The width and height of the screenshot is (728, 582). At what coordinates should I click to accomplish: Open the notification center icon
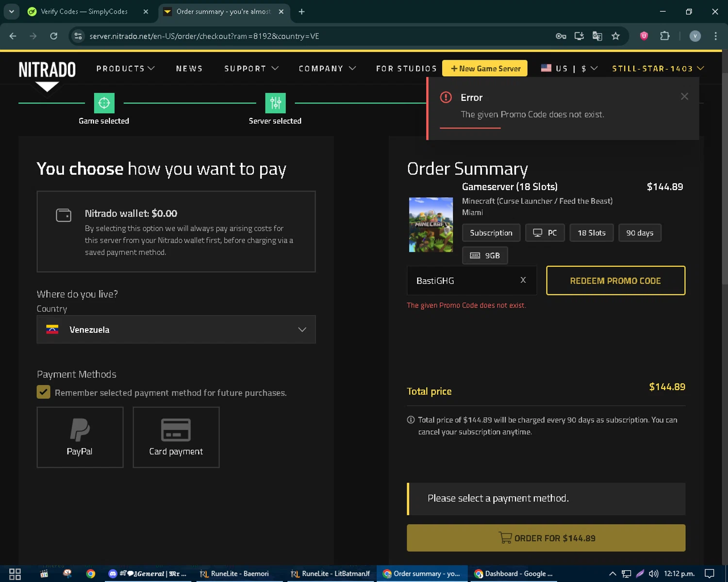click(x=710, y=574)
